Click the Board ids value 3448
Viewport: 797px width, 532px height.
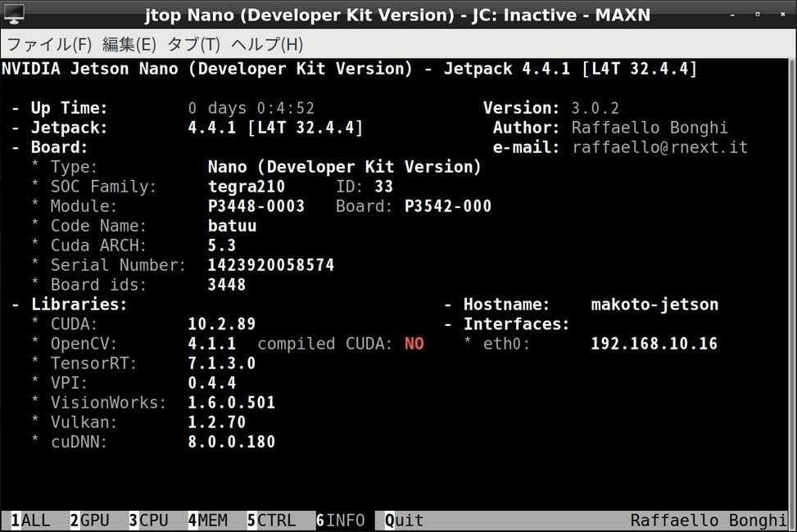coord(227,285)
